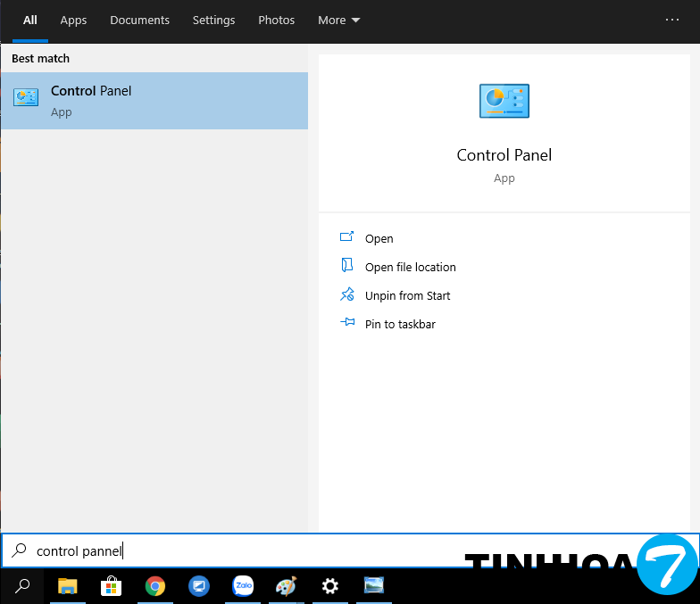This screenshot has height=604, width=700.
Task: Select the Photos search filter tab
Action: [x=276, y=20]
